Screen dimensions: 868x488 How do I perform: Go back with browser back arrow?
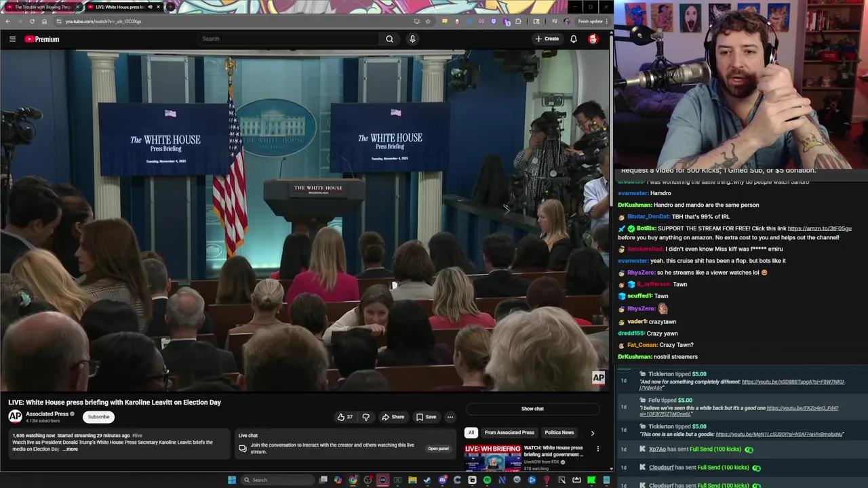point(7,21)
